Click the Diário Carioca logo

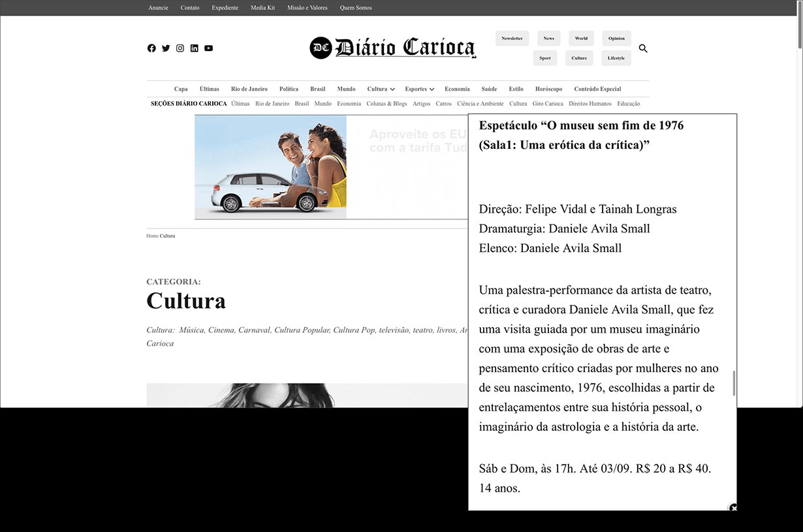[x=392, y=48]
